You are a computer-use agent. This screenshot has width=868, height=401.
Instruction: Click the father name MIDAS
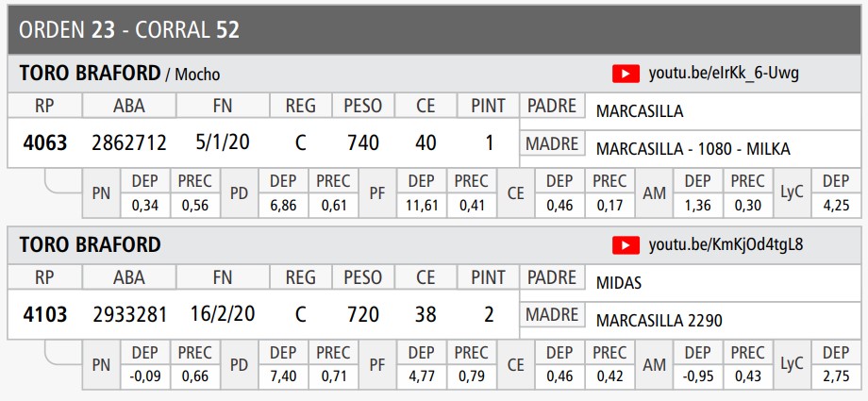point(619,283)
